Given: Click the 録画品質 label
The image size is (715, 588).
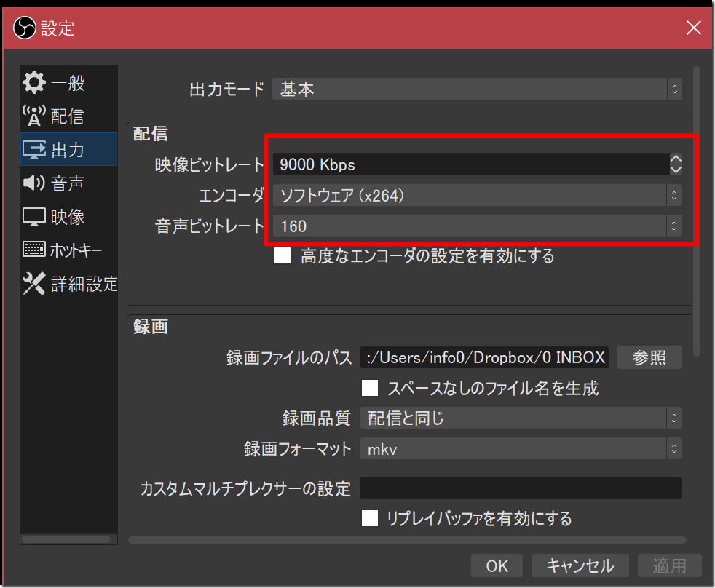Looking at the screenshot, I should [317, 418].
